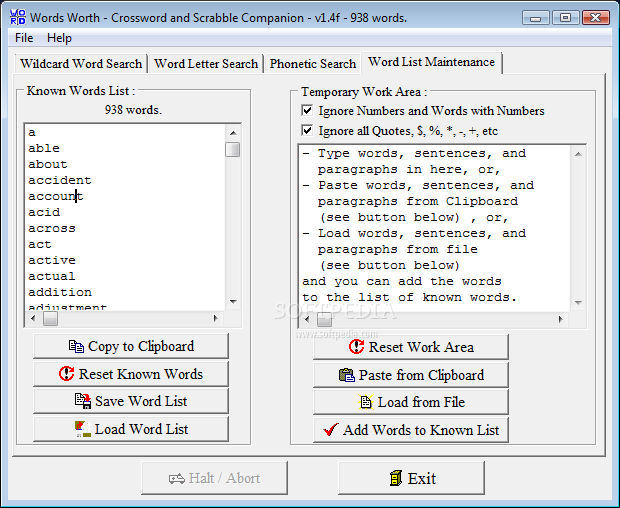
Task: Click known words horizontal scrollbar thumb
Action: [50, 318]
